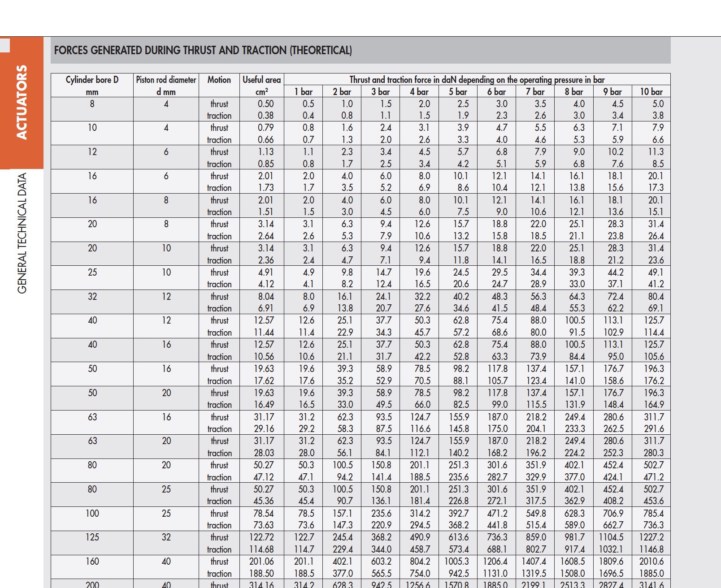721x588 pixels.
Task: Click the orange ACTUATORS side tab
Action: click(22, 102)
